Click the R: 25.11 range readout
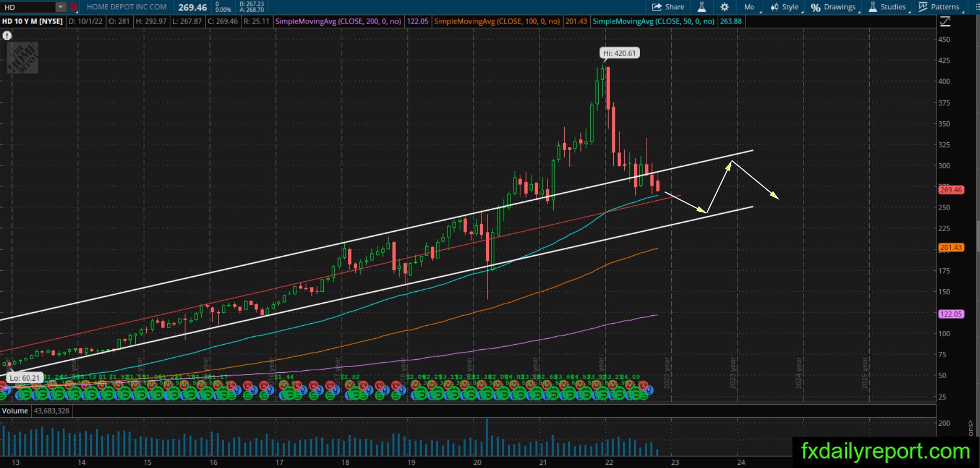980x468 pixels. (256, 21)
